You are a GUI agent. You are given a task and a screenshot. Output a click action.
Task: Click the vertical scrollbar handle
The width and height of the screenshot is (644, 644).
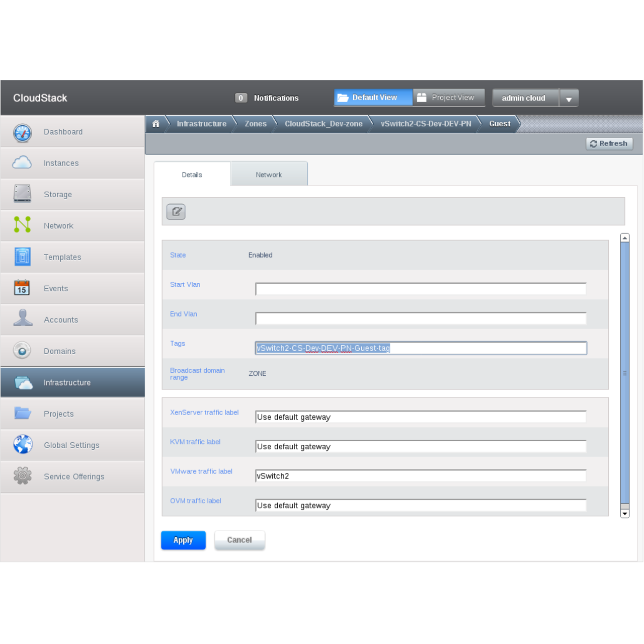coord(625,373)
